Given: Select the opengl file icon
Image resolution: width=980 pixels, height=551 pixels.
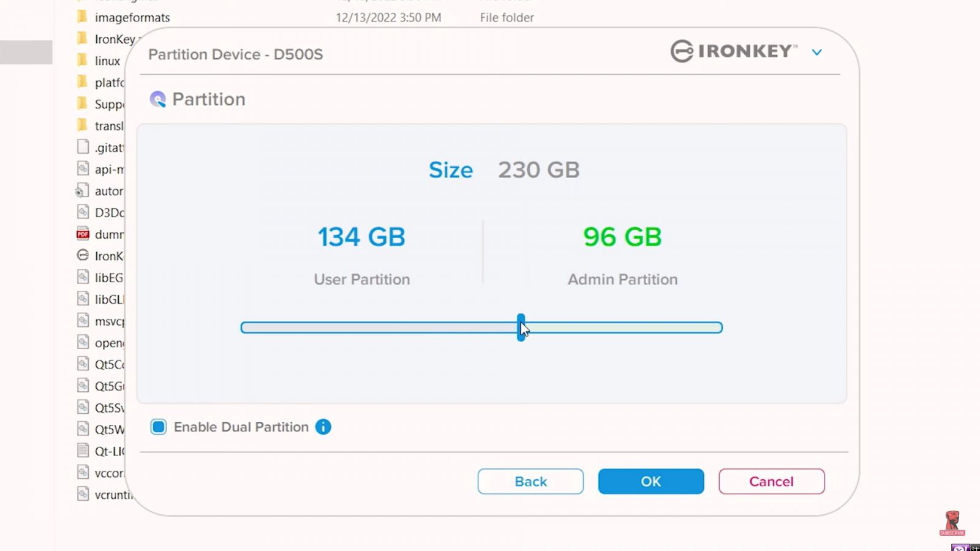Looking at the screenshot, I should [83, 342].
